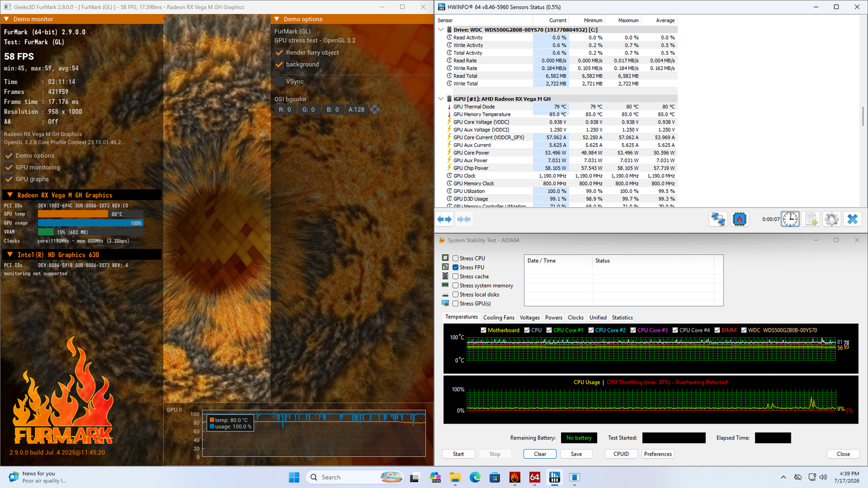
Task: Click Close button in AIDA64 stability test
Action: pyautogui.click(x=844, y=454)
